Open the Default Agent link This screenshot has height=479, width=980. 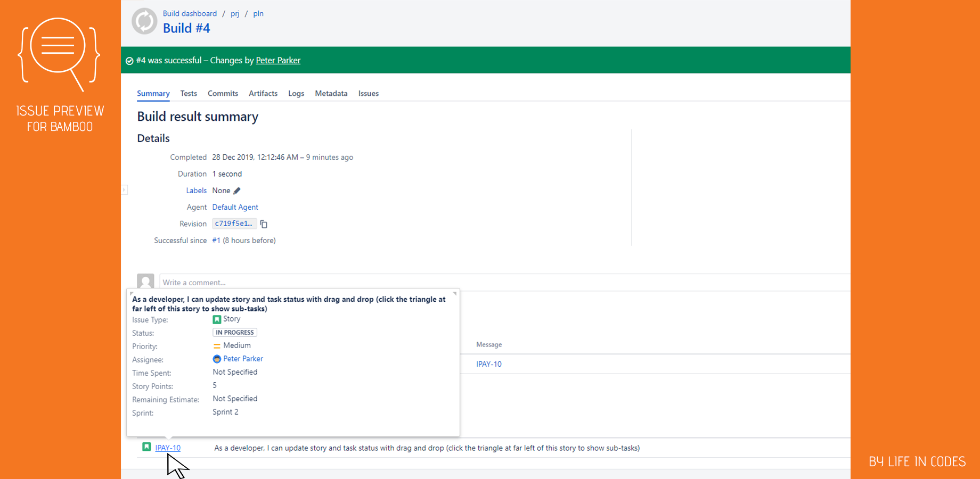click(235, 208)
